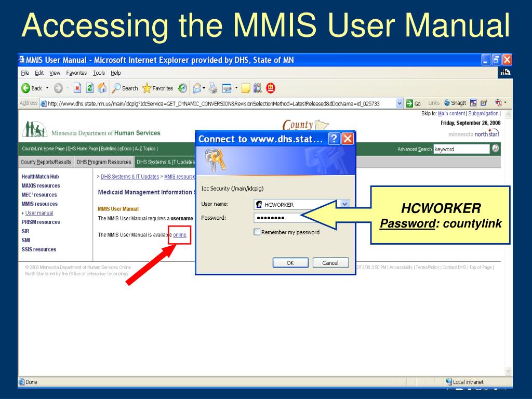
Task: Open PRISM resources sidebar link
Action: pyautogui.click(x=41, y=222)
